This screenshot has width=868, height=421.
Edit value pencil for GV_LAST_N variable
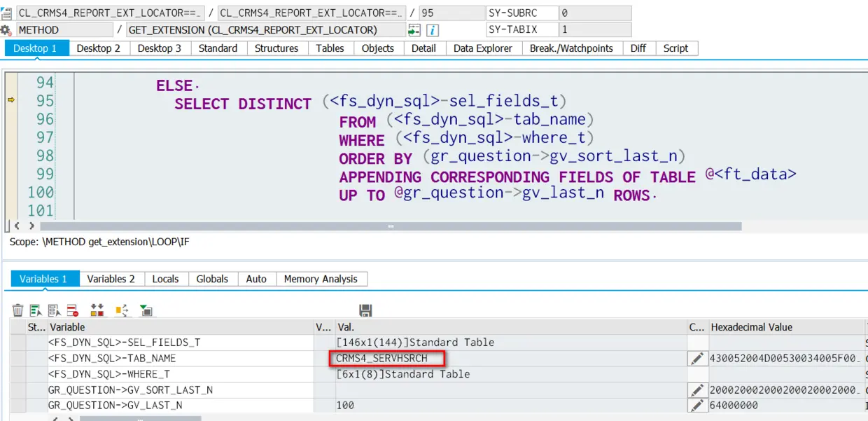696,405
